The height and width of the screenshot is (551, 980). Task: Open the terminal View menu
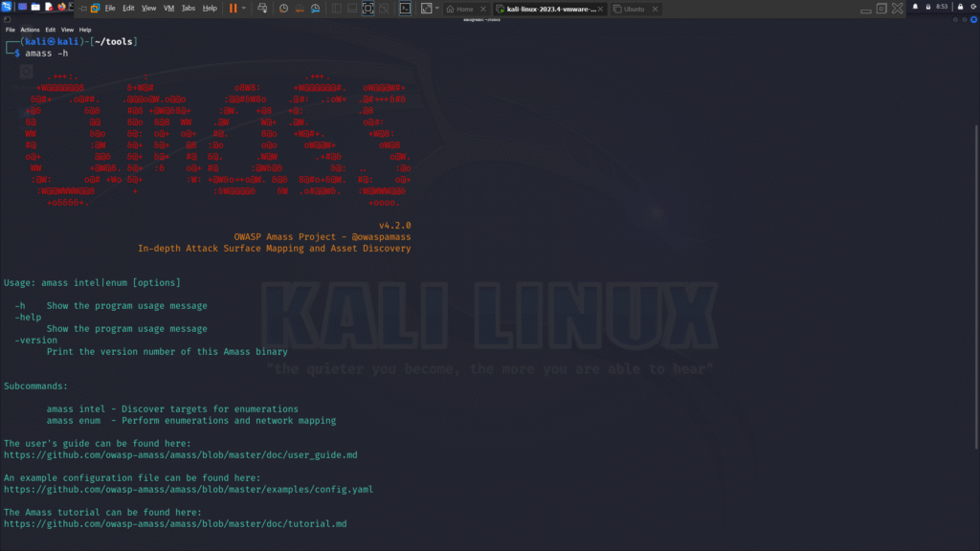[x=67, y=30]
